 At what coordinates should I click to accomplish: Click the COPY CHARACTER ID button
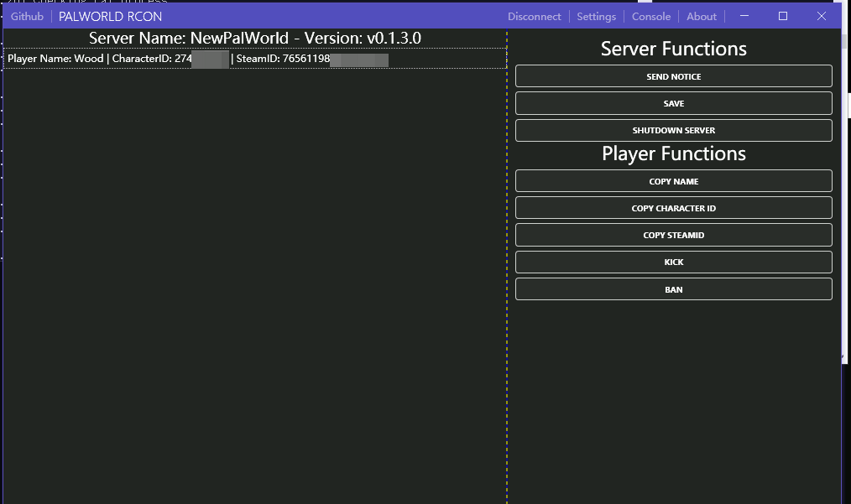click(x=674, y=208)
